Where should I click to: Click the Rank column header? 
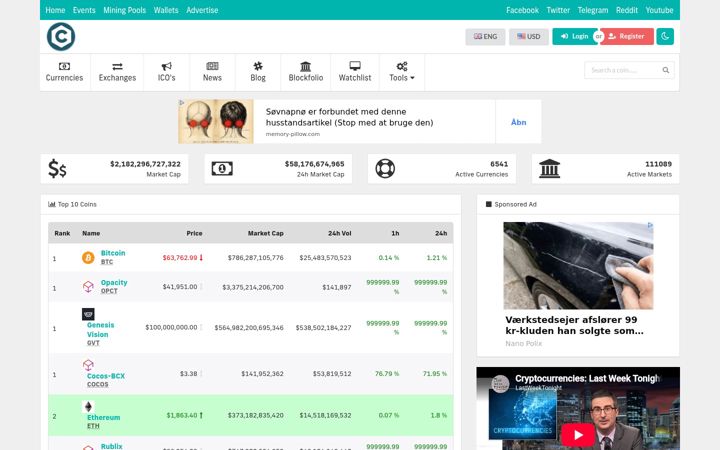pos(62,233)
